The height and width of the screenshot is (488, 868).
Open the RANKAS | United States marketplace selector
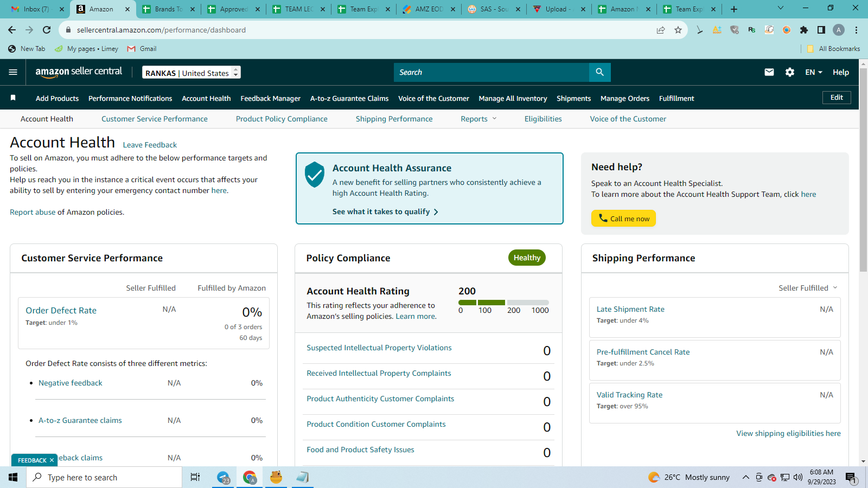coord(192,73)
